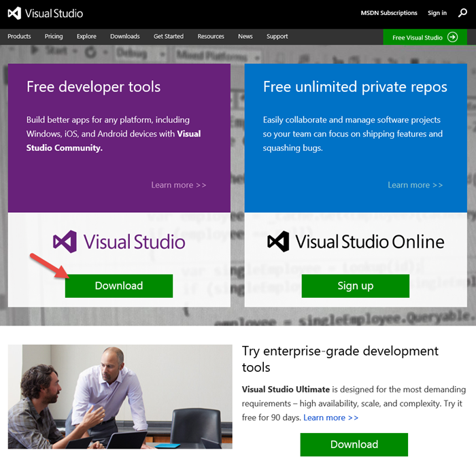Screen dimensions: 476x463
Task: Go to the Pricing page
Action: [54, 37]
